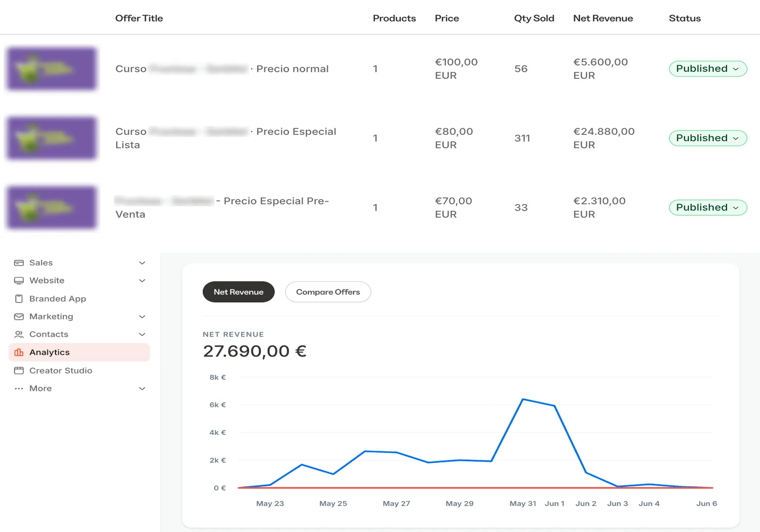This screenshot has height=532, width=760.
Task: Expand the Contacts sidebar chevron
Action: [142, 334]
